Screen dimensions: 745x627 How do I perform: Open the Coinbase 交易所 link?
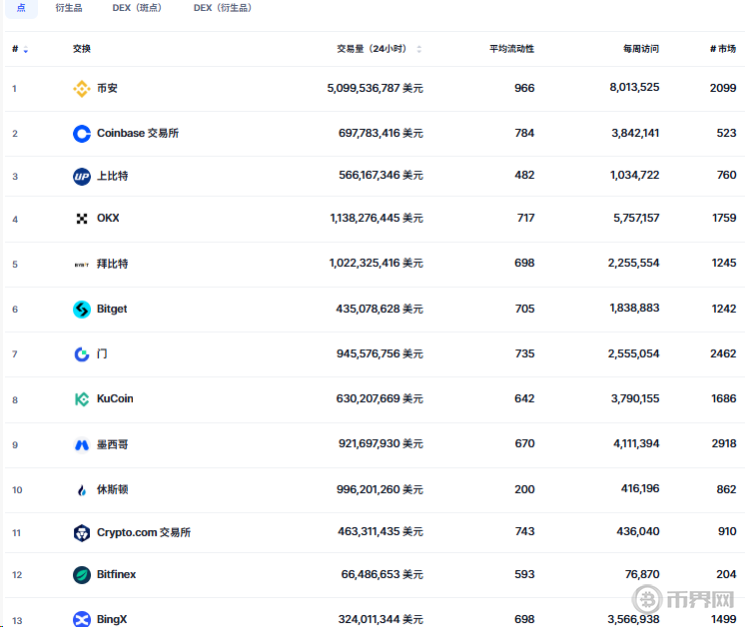138,133
